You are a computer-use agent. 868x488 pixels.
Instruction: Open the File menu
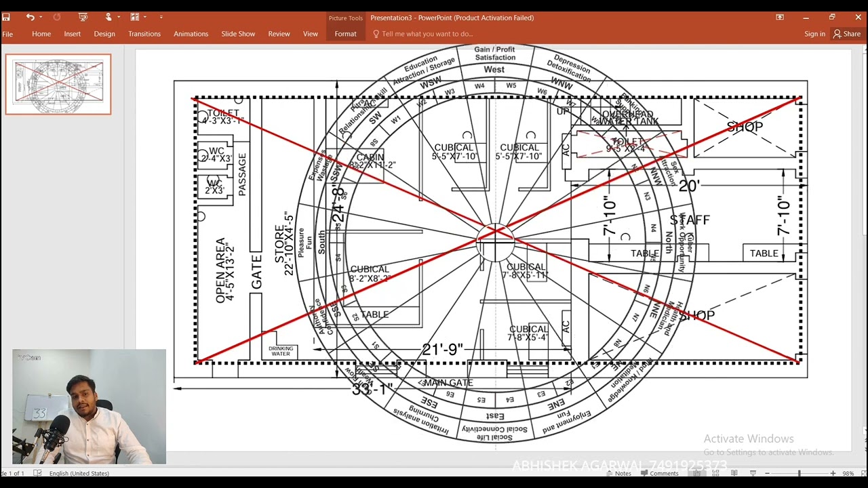(7, 34)
